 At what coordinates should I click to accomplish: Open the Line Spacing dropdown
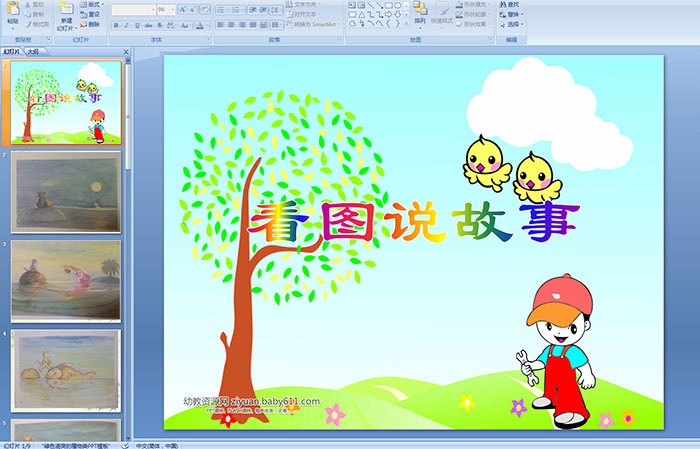point(276,10)
